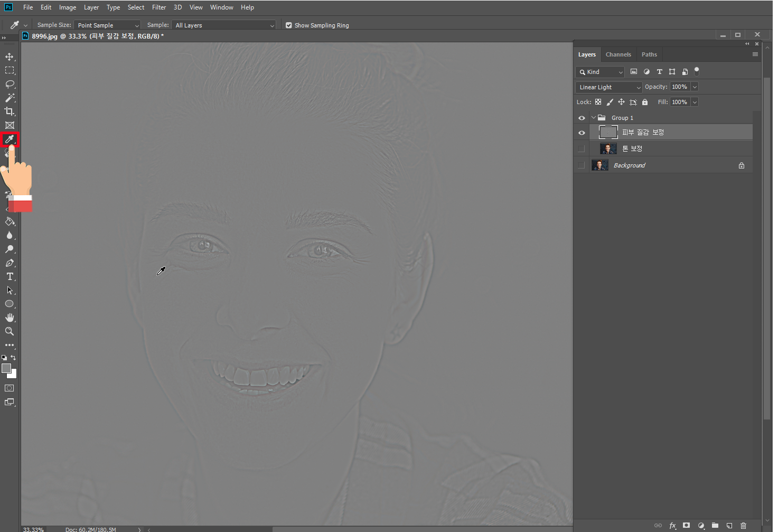Select the Path Selection tool
778x532 pixels.
(10, 290)
